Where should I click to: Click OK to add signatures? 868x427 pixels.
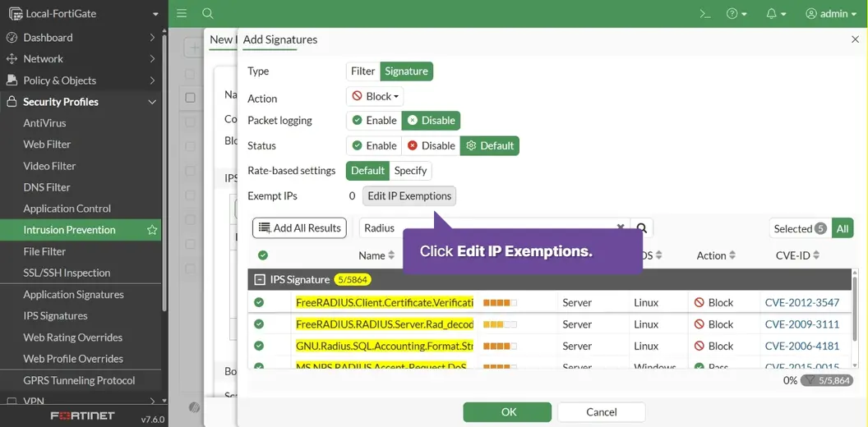point(507,412)
